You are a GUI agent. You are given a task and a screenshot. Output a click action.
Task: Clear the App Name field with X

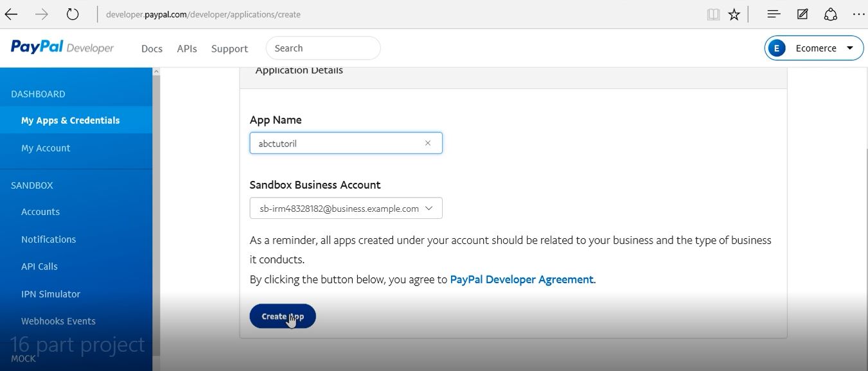(x=428, y=143)
